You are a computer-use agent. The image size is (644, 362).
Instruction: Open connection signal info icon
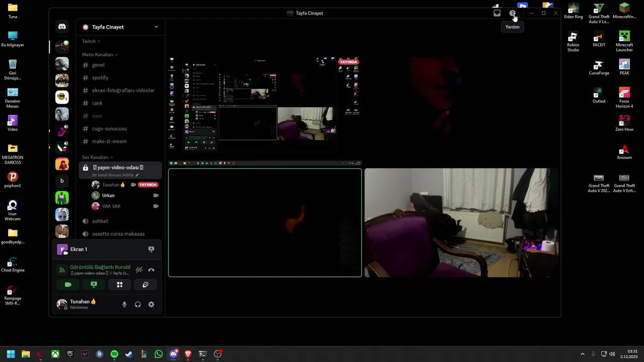pyautogui.click(x=62, y=270)
